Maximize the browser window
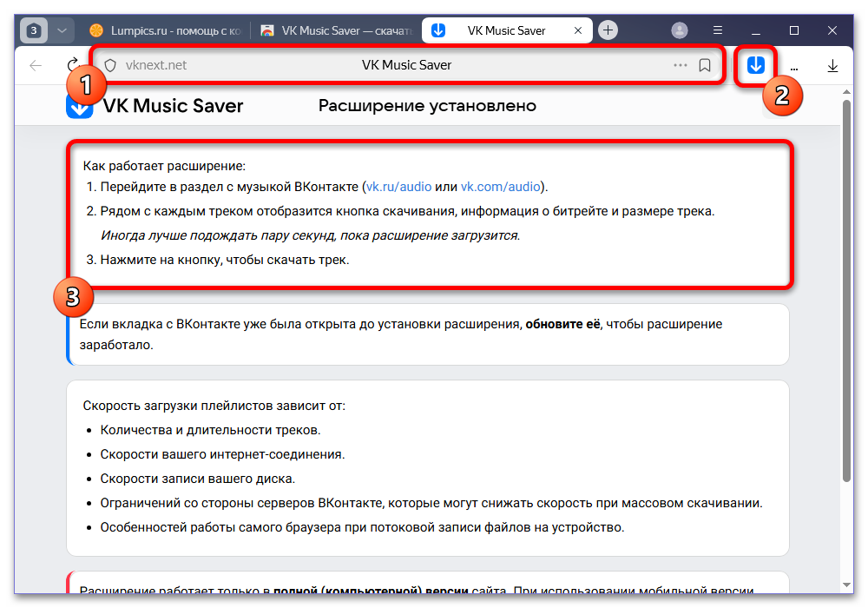Screen dimensions: 868x608 794,30
